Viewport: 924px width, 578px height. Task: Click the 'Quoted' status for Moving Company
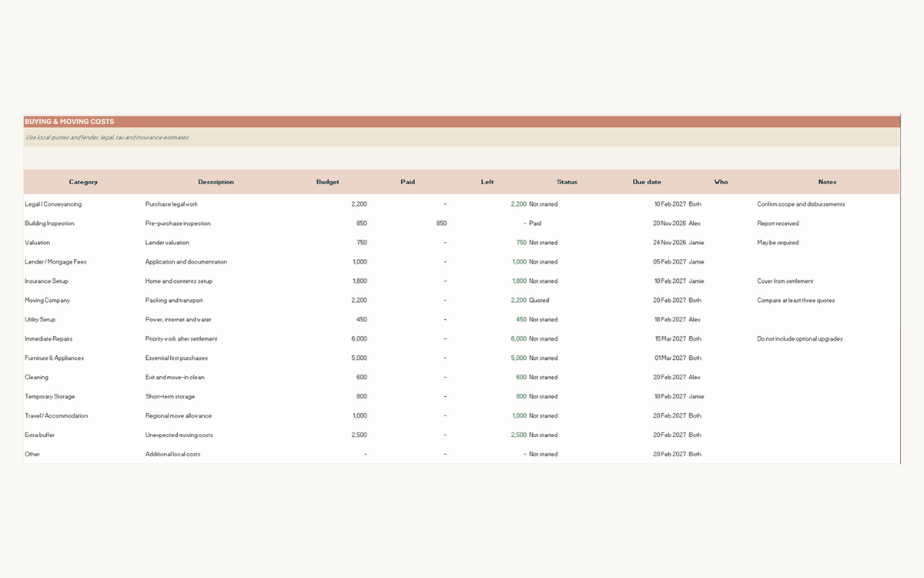[539, 301]
